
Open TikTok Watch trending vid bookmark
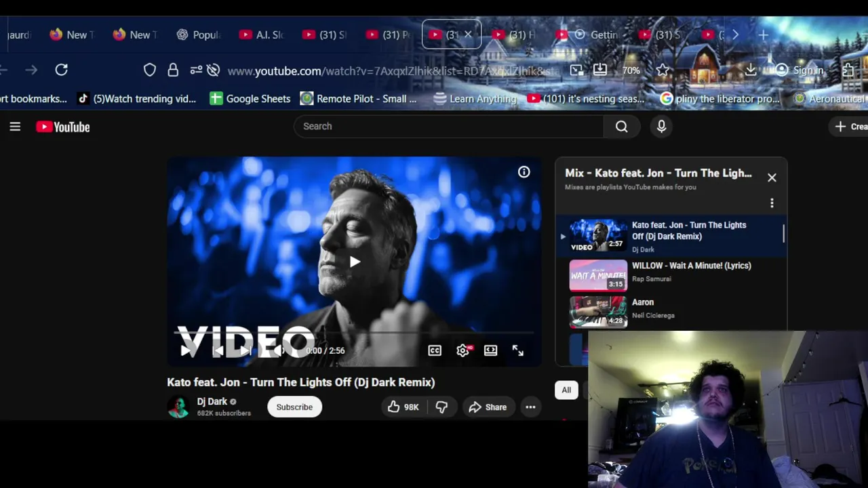tap(136, 99)
